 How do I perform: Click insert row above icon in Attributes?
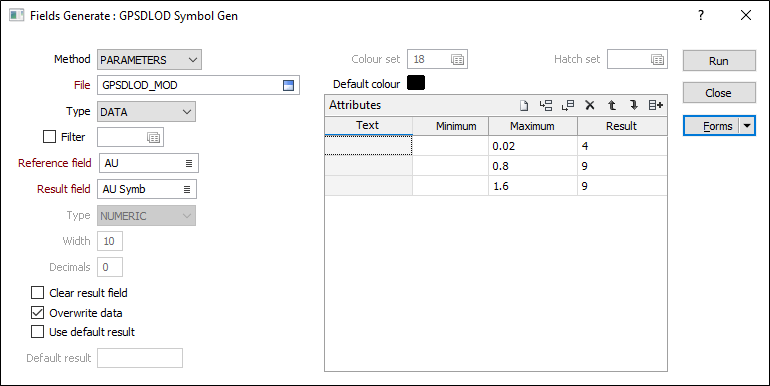(546, 105)
